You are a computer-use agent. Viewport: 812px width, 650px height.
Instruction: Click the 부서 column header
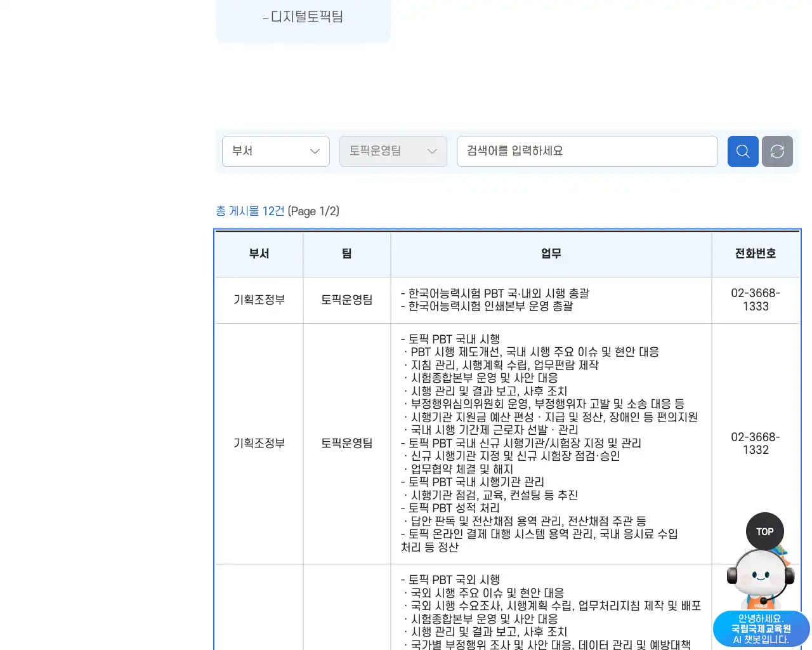click(259, 254)
